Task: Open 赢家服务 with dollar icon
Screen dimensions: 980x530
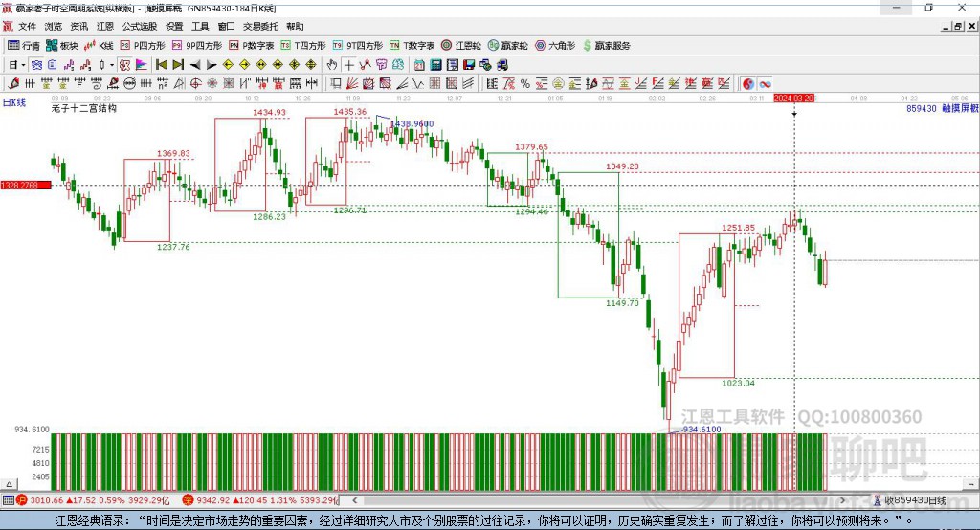Action: pos(606,46)
